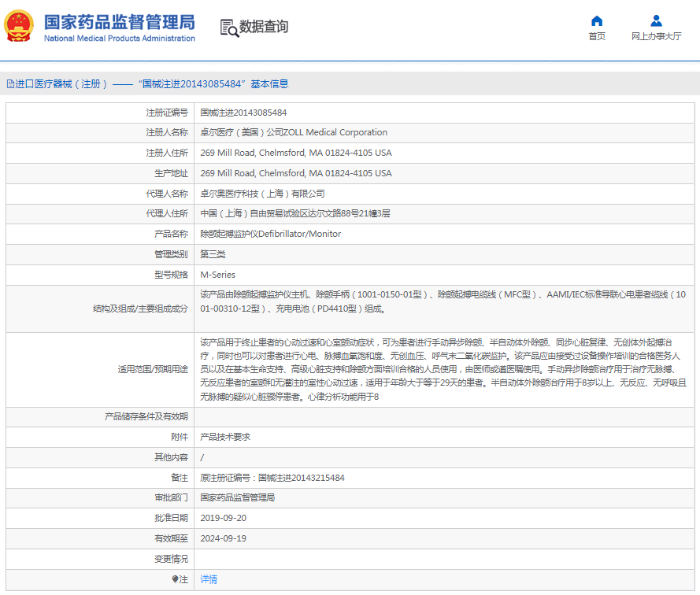
Task: Click the paragraph starting 该产品由除颤起搏监护仪主机
Action: pos(443,301)
